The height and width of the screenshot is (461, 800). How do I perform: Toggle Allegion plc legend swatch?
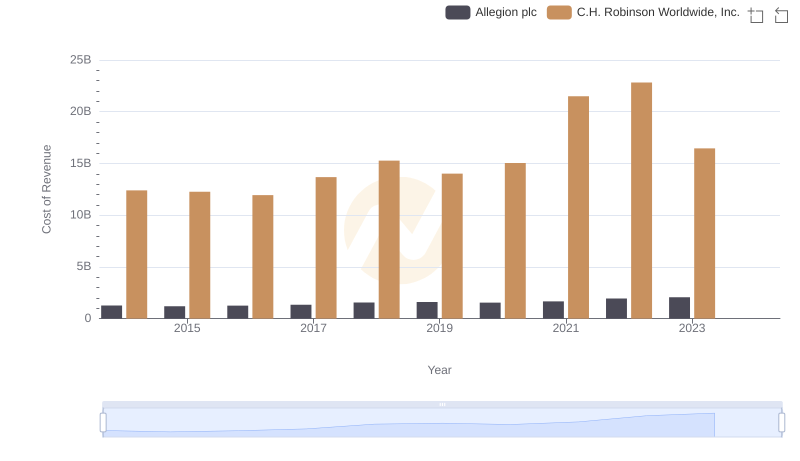[458, 12]
